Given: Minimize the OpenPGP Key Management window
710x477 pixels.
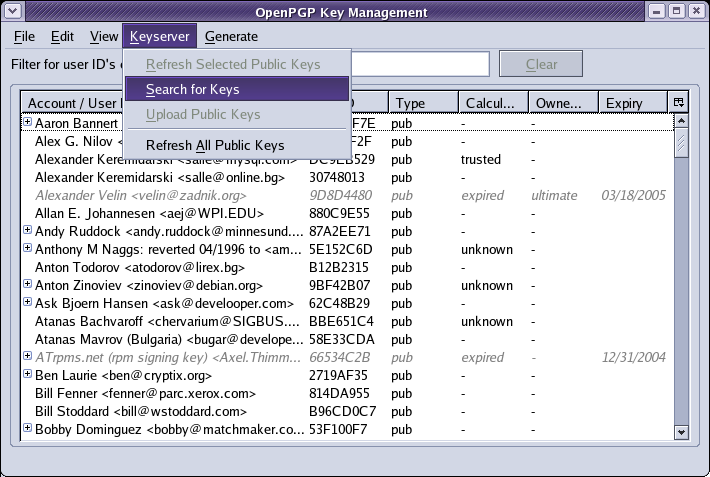Looking at the screenshot, I should pos(656,11).
